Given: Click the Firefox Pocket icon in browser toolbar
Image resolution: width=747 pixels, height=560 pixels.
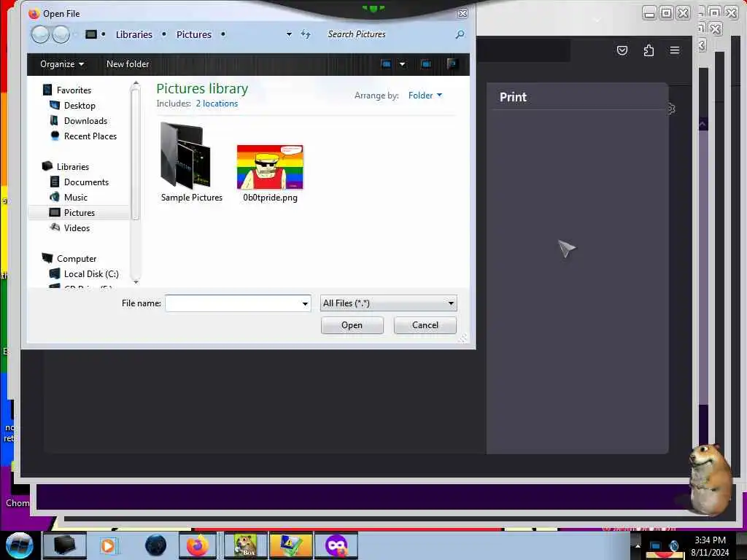Looking at the screenshot, I should pos(622,50).
